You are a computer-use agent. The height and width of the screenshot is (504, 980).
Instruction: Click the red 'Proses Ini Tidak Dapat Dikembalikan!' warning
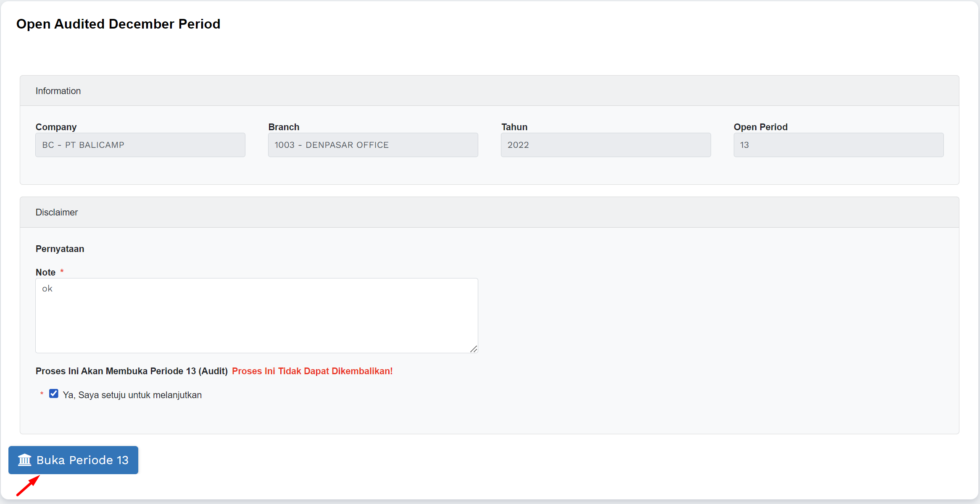pyautogui.click(x=312, y=371)
